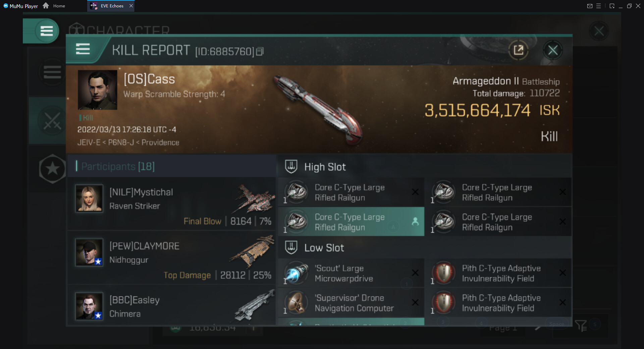Image resolution: width=644 pixels, height=349 pixels.
Task: Go to MuMu Player Home tab
Action: 55,6
